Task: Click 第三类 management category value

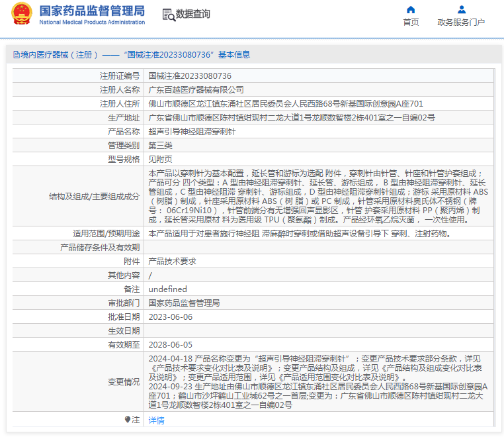Action: 160,146
